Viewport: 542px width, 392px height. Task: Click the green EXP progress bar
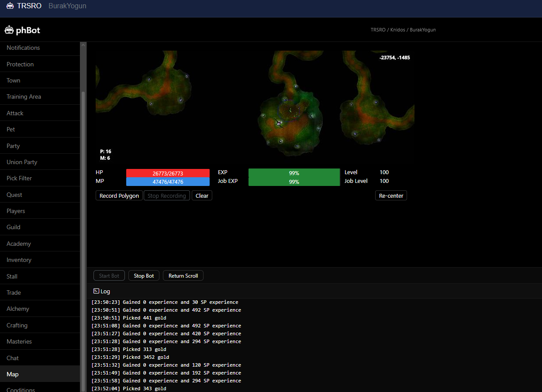pyautogui.click(x=294, y=173)
